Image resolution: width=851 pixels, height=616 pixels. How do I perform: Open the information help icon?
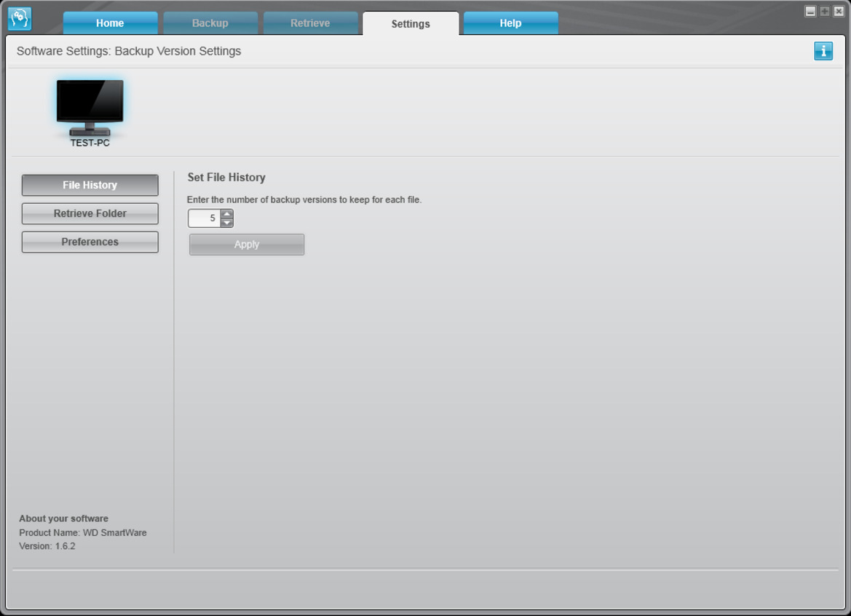click(x=823, y=51)
